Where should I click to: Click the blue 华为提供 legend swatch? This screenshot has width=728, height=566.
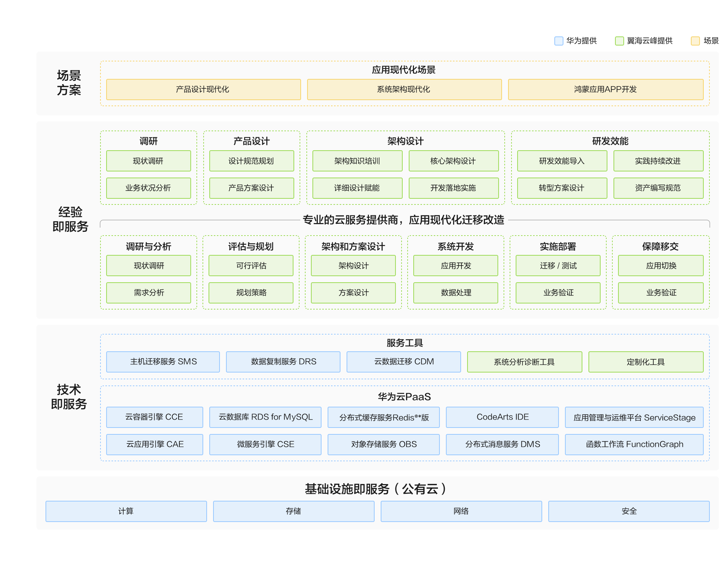coord(559,41)
